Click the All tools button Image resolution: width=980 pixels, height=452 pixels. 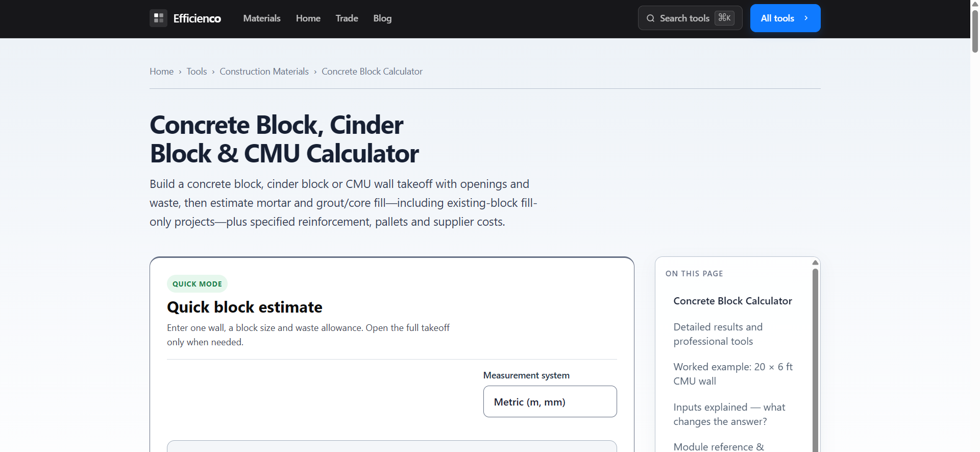(x=785, y=18)
